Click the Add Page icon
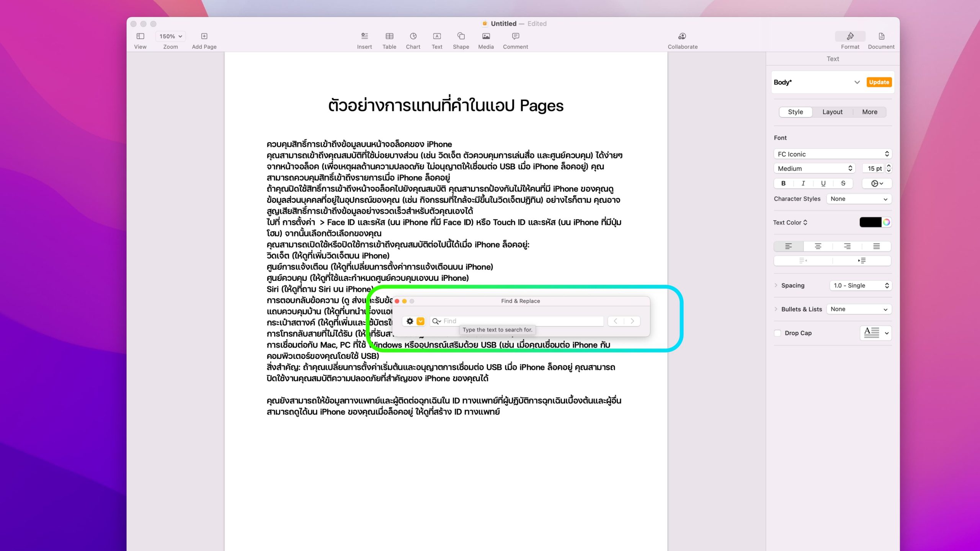This screenshot has height=551, width=980. click(204, 36)
